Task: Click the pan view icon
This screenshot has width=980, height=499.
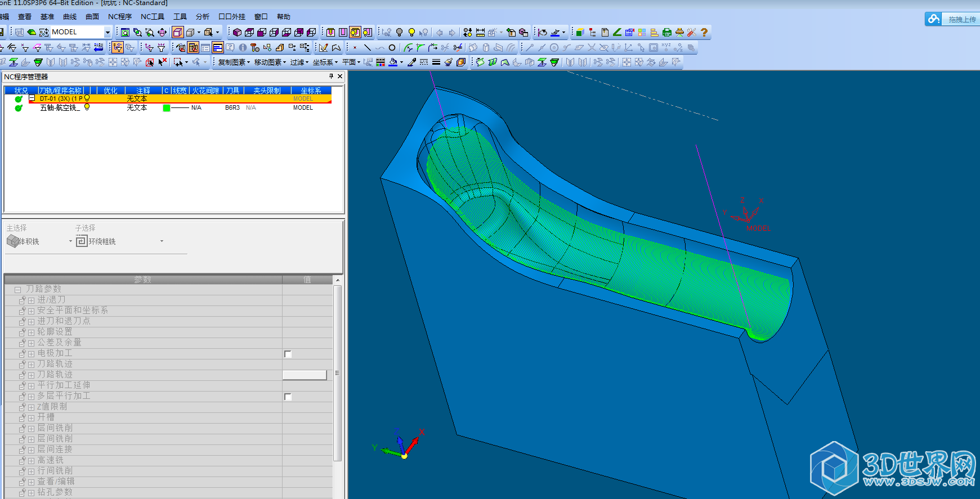Action: coord(162,32)
